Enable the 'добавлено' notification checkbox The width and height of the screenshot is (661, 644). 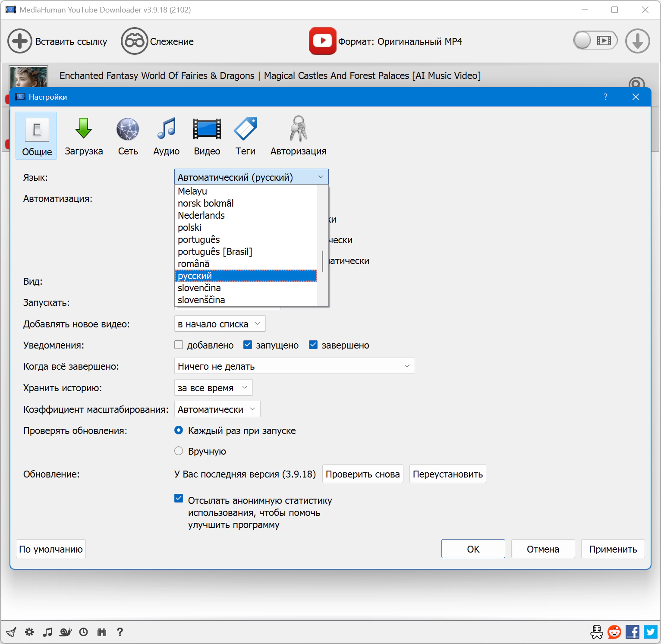tap(179, 345)
